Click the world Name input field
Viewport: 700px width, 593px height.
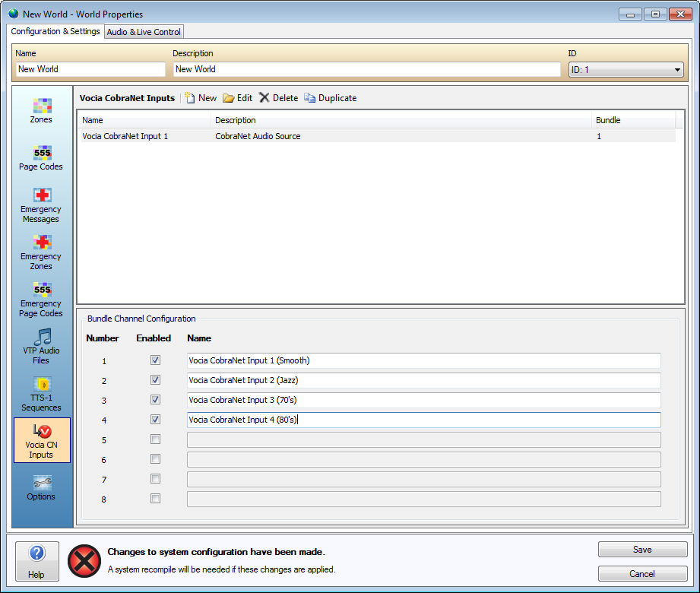click(90, 69)
